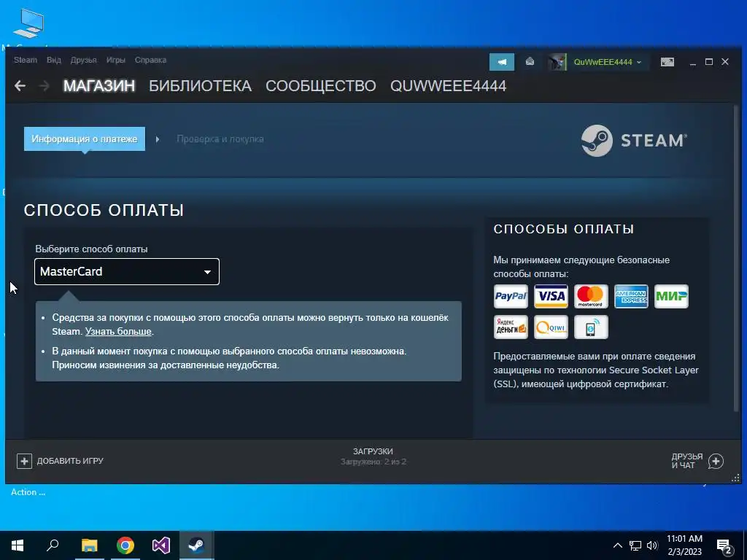747x560 pixels.
Task: Click the Mastercard payment logo
Action: coord(591,296)
